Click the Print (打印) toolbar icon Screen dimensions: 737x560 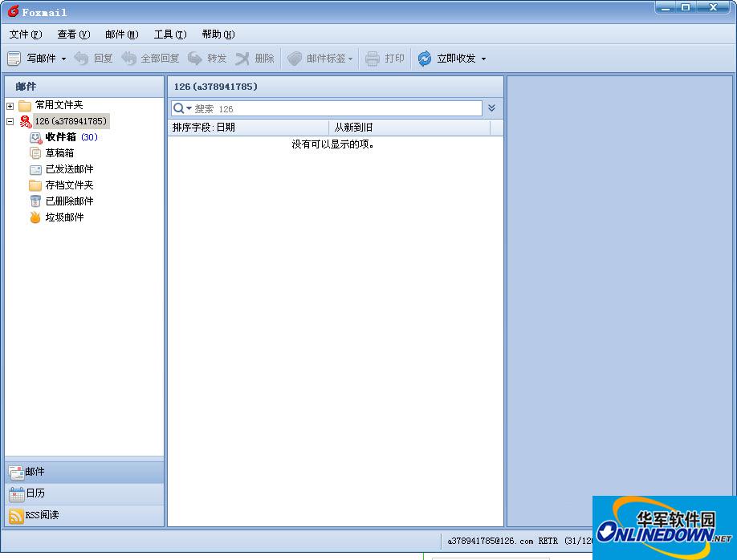(x=373, y=59)
